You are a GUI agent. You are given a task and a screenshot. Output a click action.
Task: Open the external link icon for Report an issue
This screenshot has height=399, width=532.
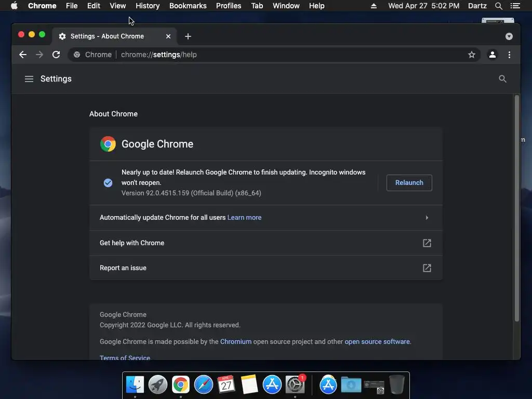point(427,268)
